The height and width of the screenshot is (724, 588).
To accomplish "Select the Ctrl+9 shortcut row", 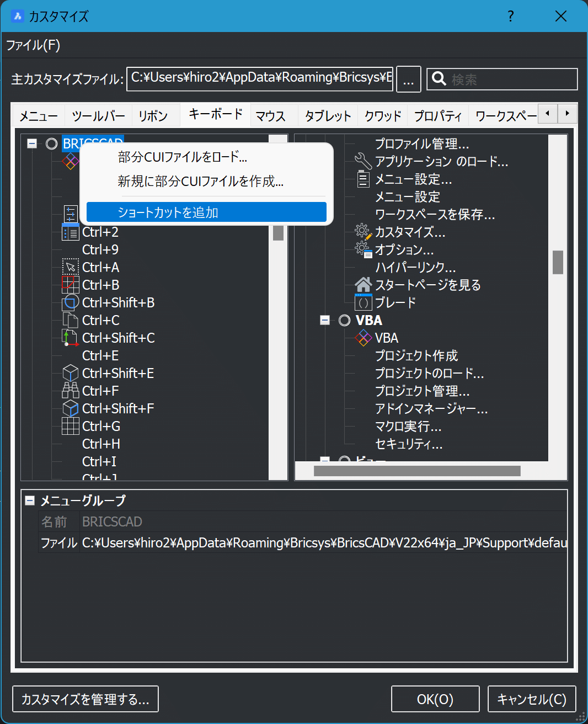I will 100,249.
